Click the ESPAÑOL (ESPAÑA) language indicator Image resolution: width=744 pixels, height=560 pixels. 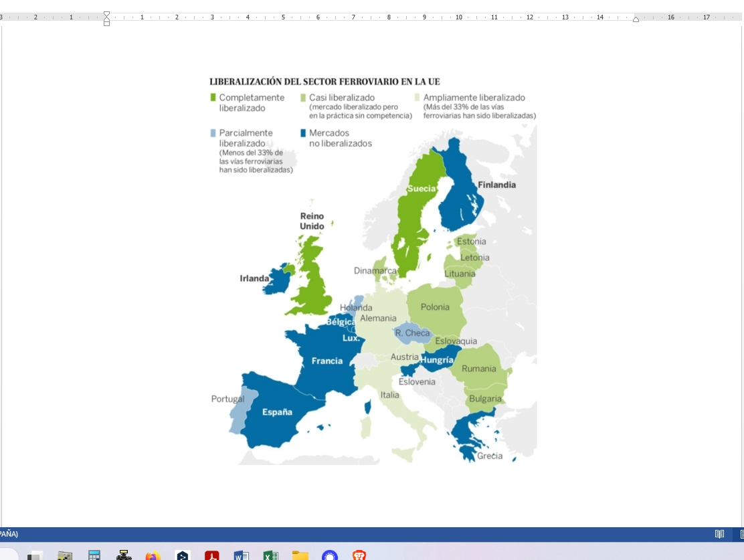click(x=8, y=534)
